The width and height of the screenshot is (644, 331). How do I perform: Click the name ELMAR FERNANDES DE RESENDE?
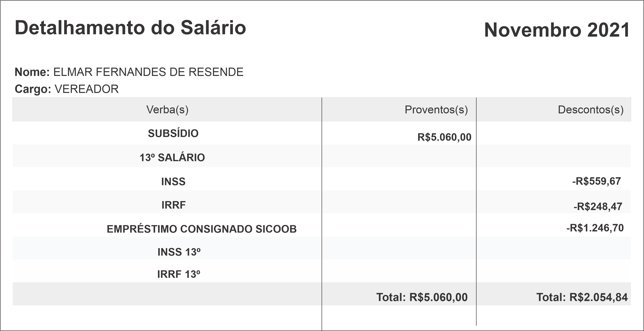[x=148, y=72]
